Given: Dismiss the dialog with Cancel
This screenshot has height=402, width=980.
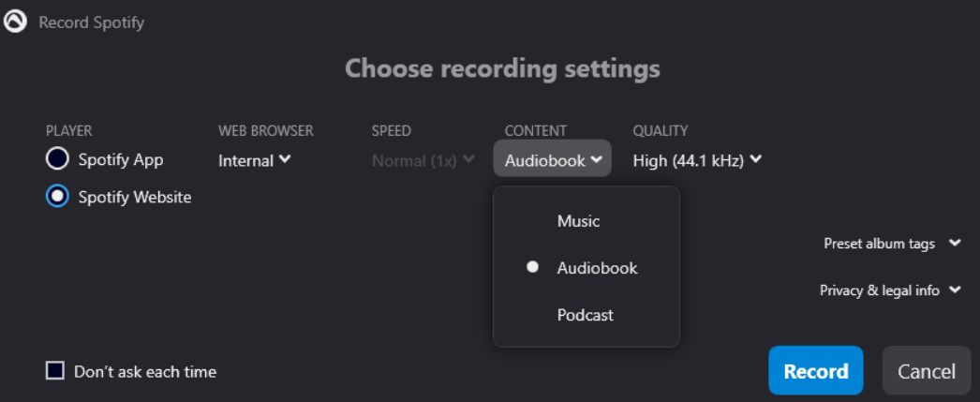Looking at the screenshot, I should coord(927,371).
